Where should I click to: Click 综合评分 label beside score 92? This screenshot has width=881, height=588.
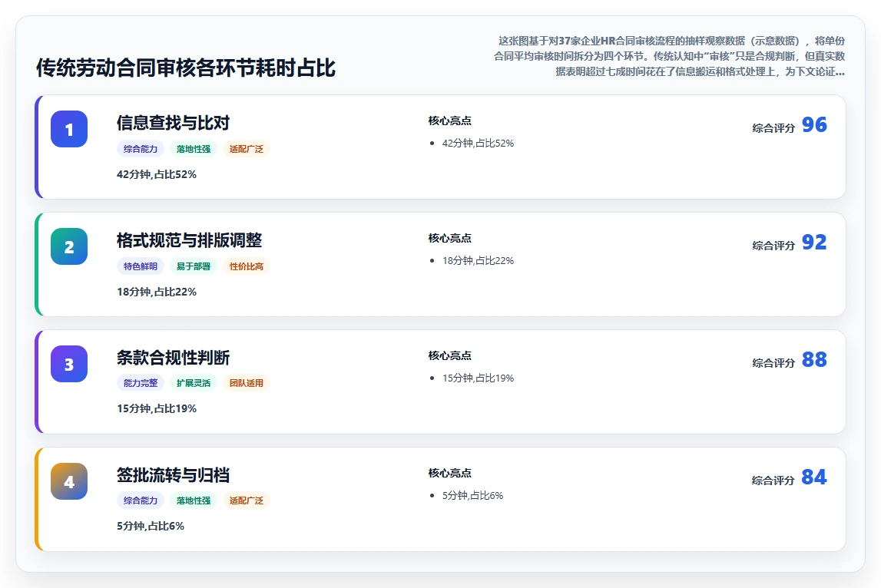click(773, 246)
